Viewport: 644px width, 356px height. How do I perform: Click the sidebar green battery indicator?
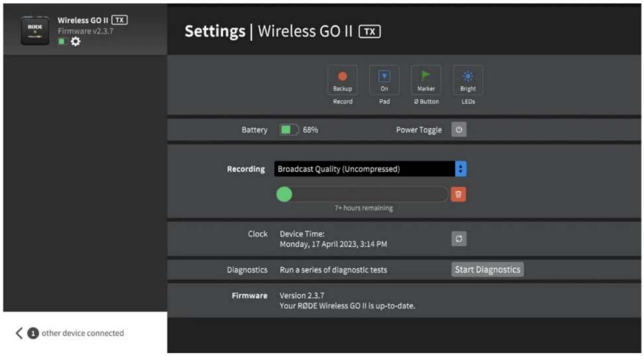tap(62, 42)
